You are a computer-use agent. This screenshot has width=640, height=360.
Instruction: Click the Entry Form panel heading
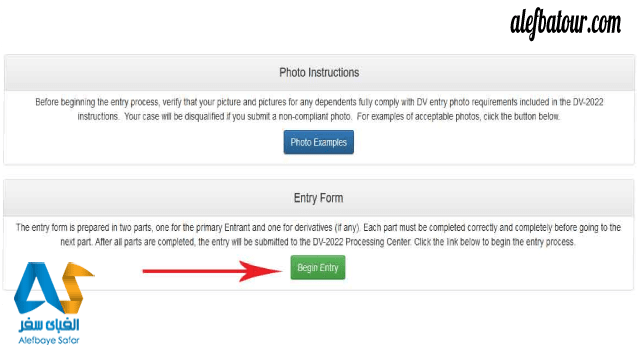click(318, 198)
